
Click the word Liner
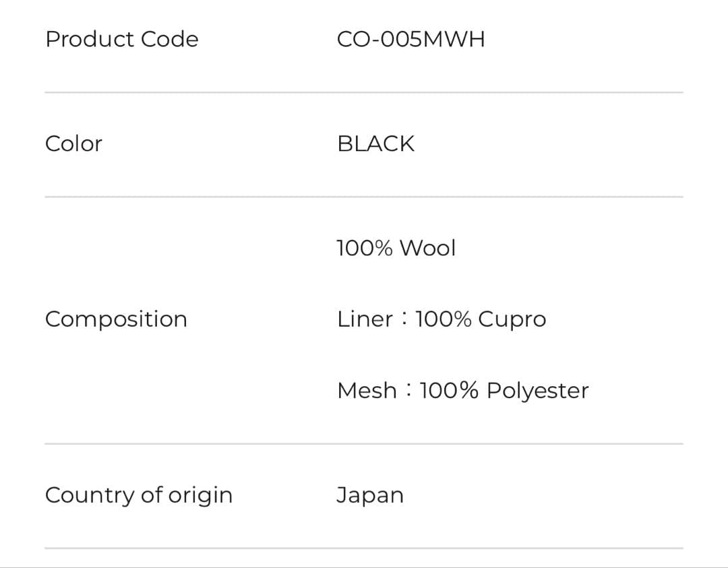(365, 319)
